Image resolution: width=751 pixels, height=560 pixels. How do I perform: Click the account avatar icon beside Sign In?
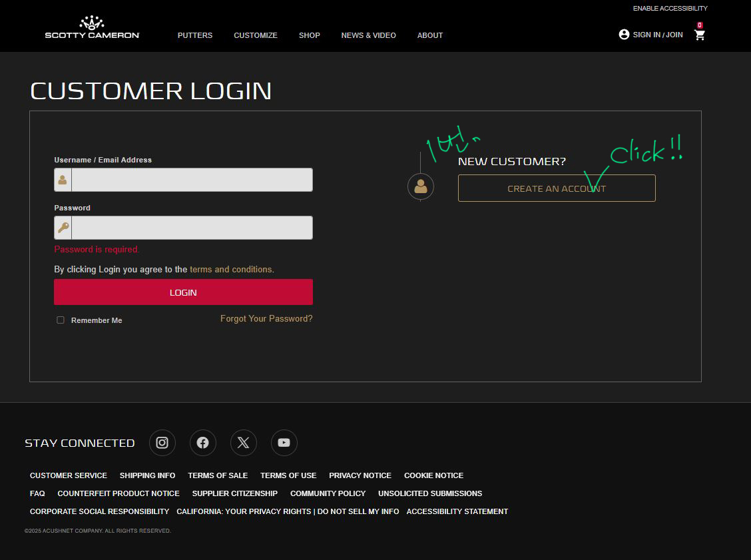624,35
